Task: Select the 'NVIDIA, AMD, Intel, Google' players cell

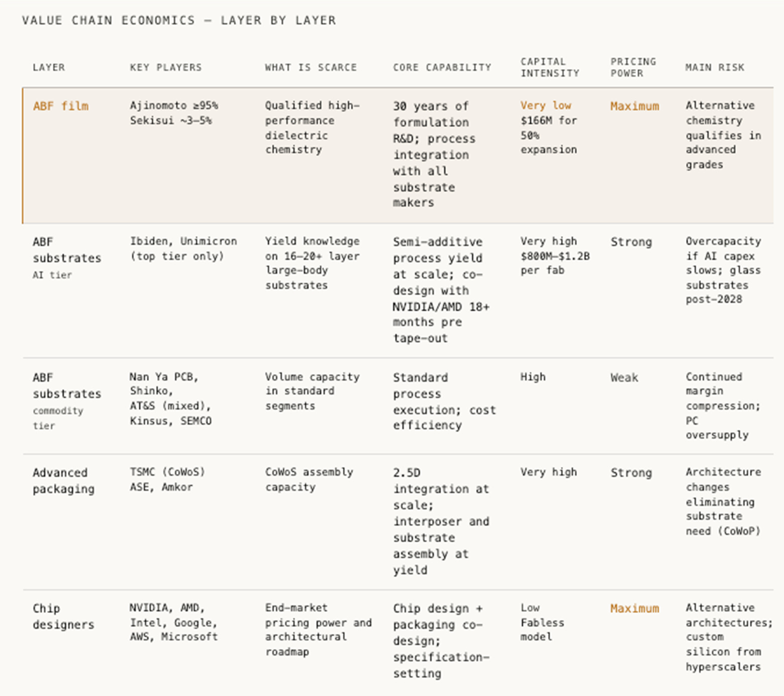Action: tap(174, 622)
